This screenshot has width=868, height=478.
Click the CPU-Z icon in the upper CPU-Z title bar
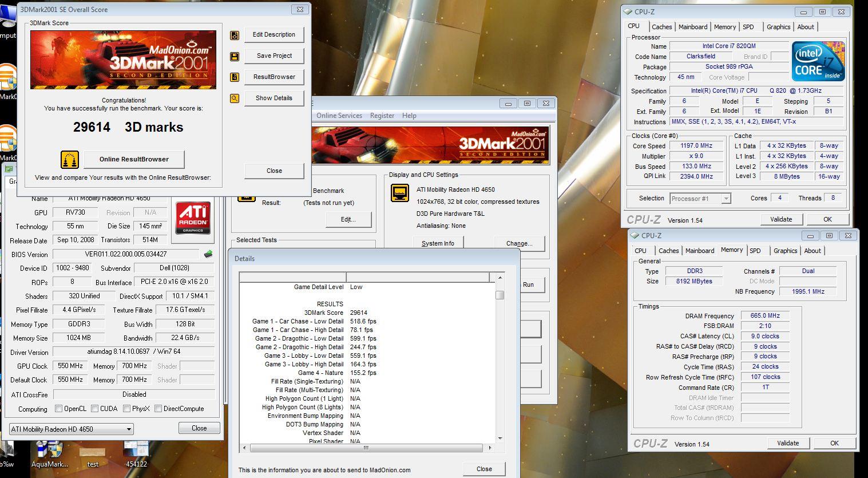click(628, 11)
